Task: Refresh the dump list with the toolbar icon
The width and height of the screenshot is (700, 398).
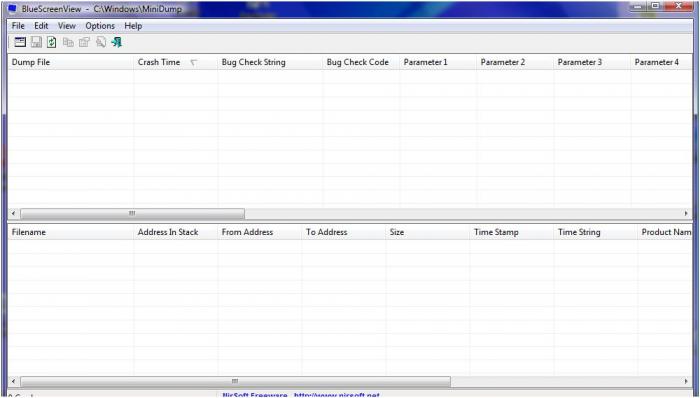Action: pyautogui.click(x=52, y=42)
